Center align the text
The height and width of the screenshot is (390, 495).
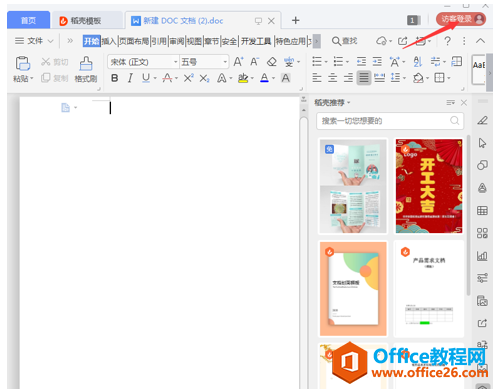[332, 78]
